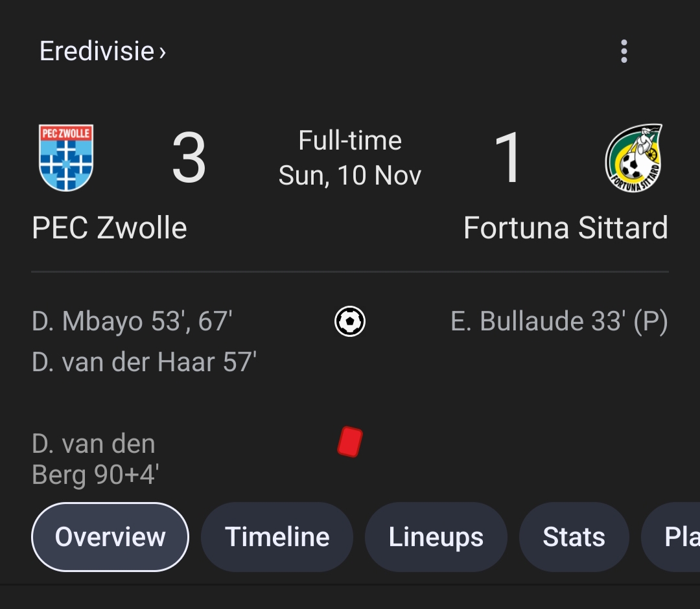The image size is (700, 609).
Task: Select D. van den Berg 90+4' entry
Action: click(x=95, y=459)
